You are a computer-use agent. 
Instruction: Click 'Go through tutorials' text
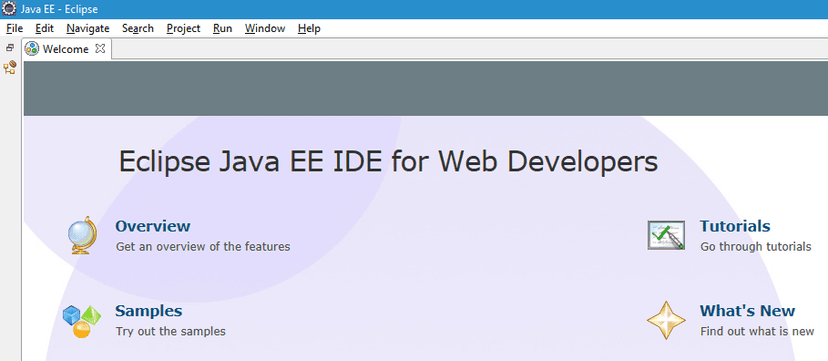pos(756,246)
